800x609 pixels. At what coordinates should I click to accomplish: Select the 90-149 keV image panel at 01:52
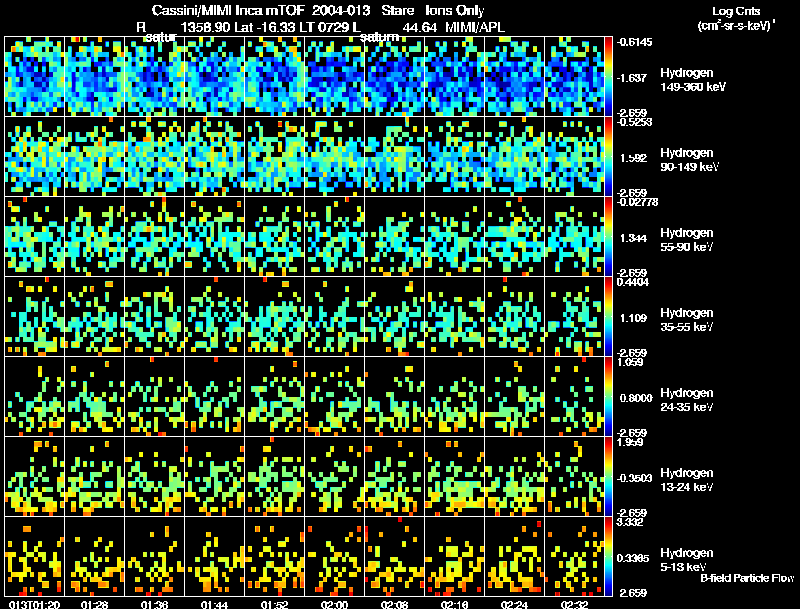click(x=274, y=157)
